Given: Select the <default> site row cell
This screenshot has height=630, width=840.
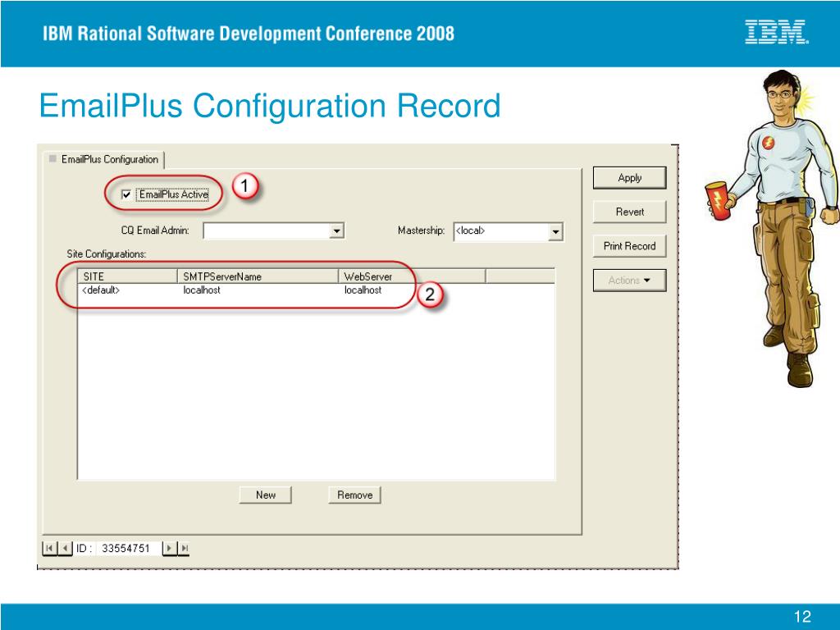Looking at the screenshot, I should pos(101,290).
